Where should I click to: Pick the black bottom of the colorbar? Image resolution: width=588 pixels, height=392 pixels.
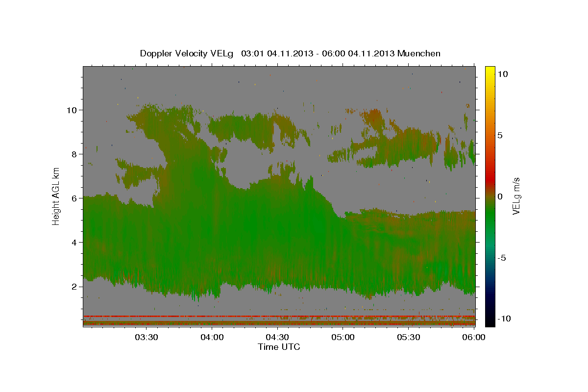(x=490, y=322)
